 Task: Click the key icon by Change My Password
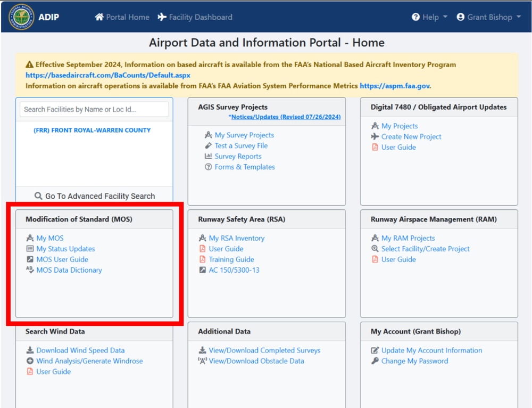click(375, 361)
